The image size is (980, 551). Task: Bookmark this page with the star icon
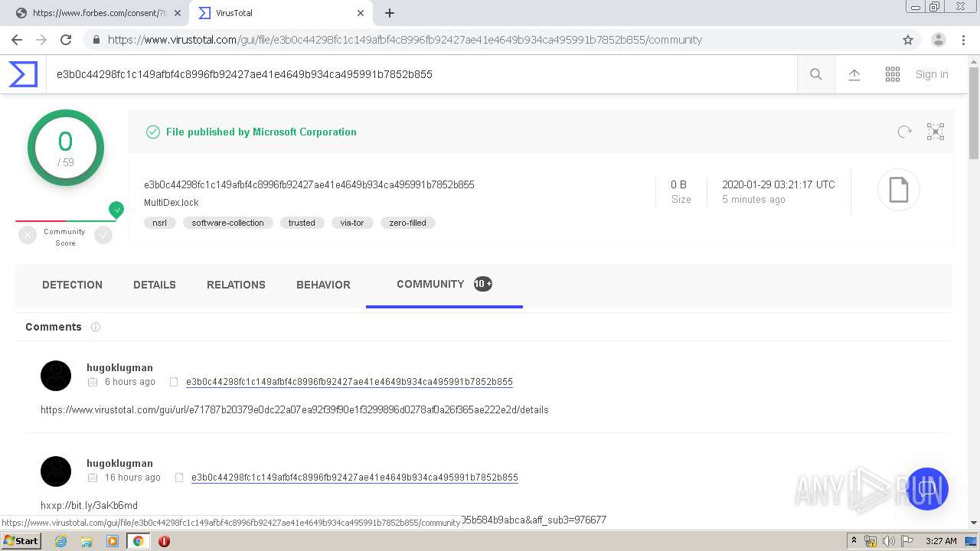(x=908, y=40)
